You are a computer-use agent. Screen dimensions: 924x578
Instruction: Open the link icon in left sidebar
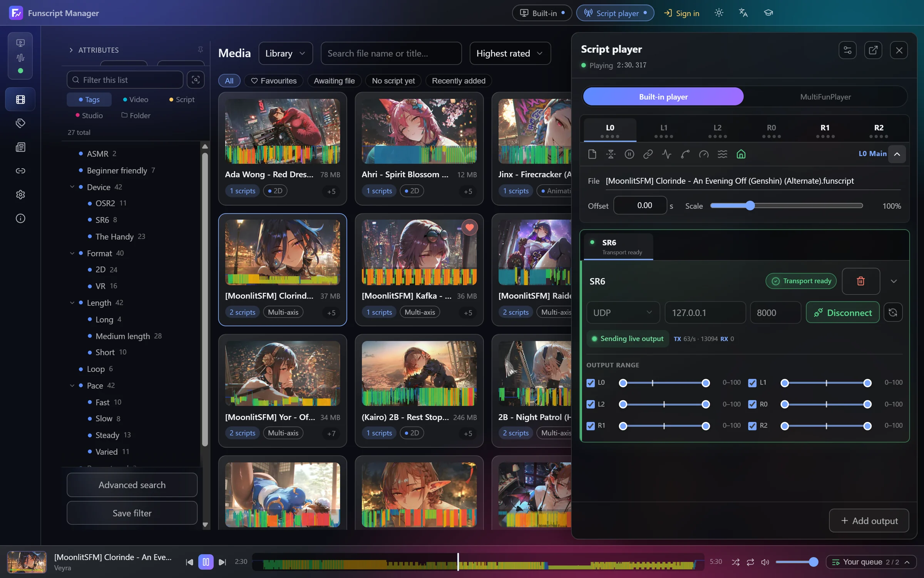pos(20,171)
